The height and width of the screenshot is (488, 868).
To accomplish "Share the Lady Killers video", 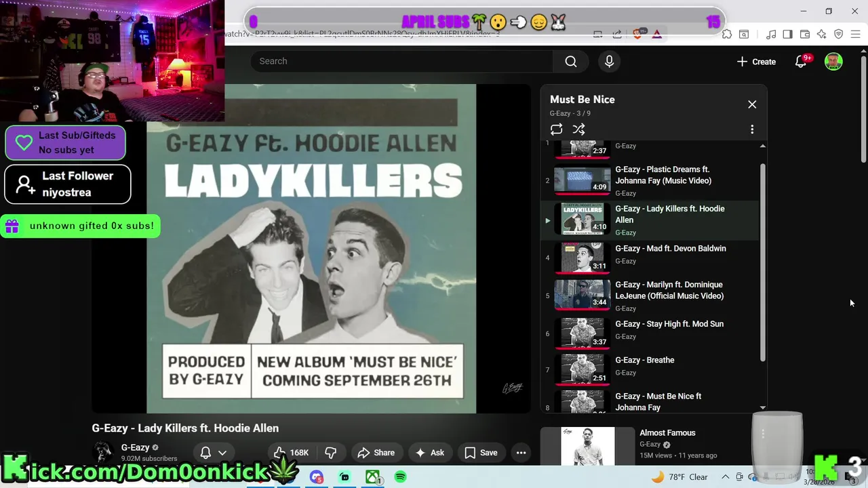I will [x=376, y=453].
